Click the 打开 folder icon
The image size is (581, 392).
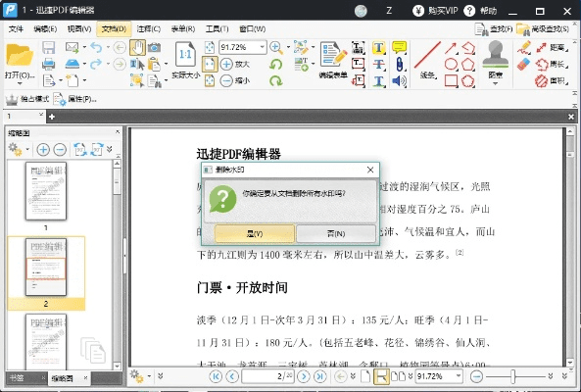[x=20, y=56]
